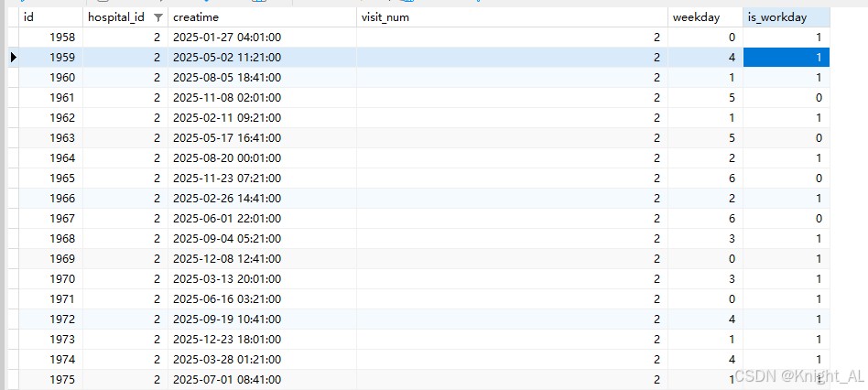Image resolution: width=868 pixels, height=390 pixels.
Task: Select is_workday value 0 in row 1961
Action: tap(787, 98)
